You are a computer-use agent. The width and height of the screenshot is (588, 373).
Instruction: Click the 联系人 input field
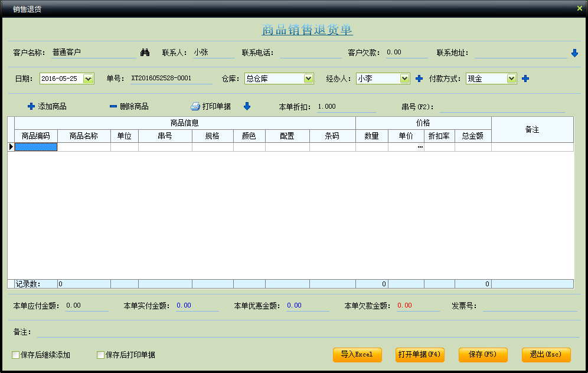click(x=214, y=53)
